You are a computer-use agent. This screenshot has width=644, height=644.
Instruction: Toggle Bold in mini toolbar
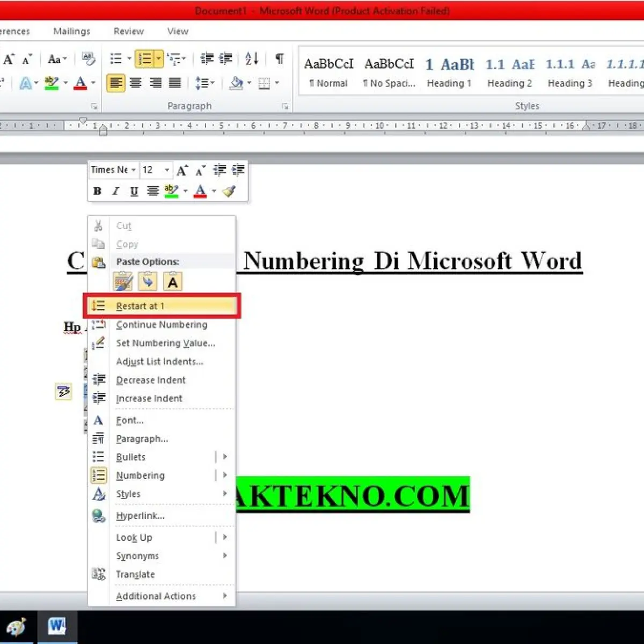point(97,191)
